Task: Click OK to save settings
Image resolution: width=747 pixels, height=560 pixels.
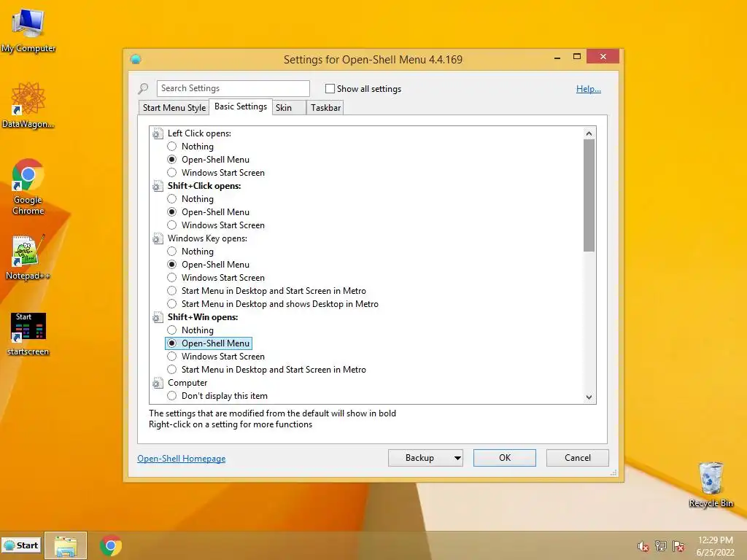Action: pyautogui.click(x=505, y=458)
